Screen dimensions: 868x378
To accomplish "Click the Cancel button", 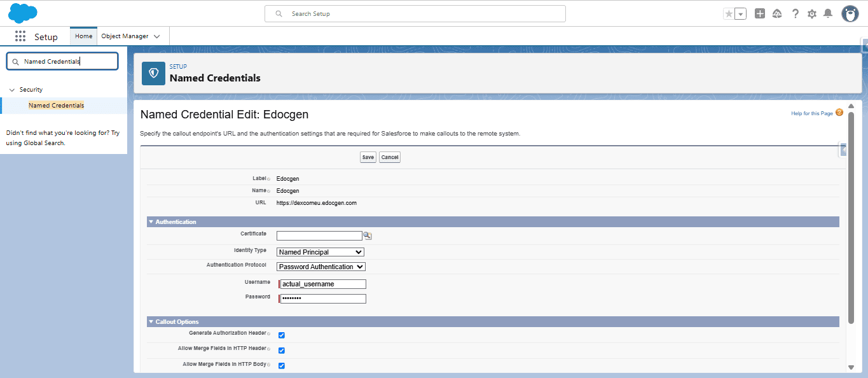I will tap(390, 157).
